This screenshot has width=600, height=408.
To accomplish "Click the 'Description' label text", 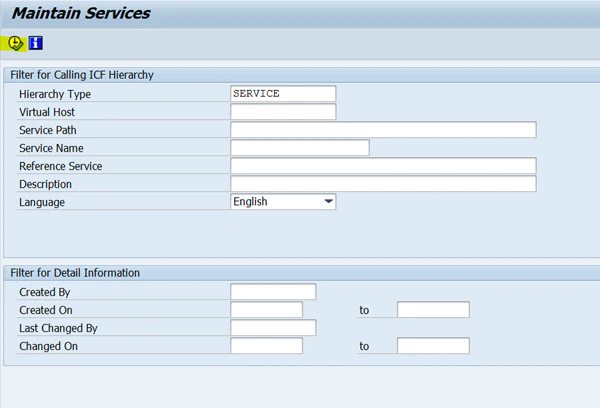I will pos(46,184).
